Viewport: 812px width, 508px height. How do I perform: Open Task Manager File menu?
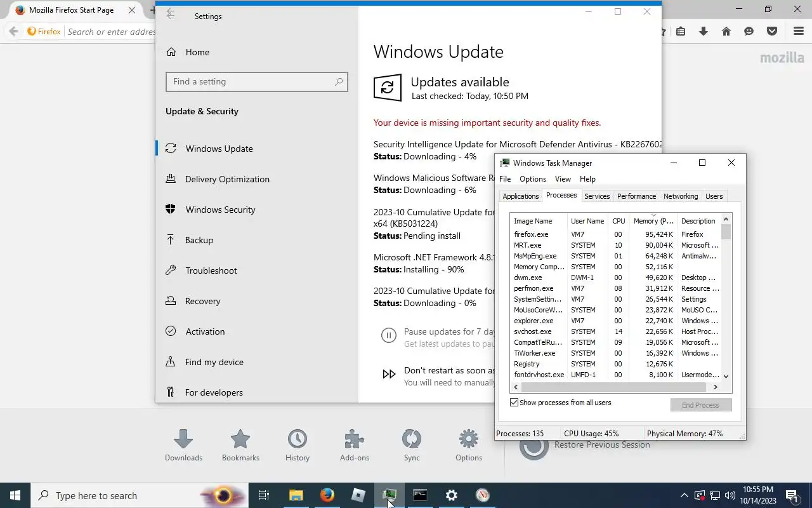(505, 179)
